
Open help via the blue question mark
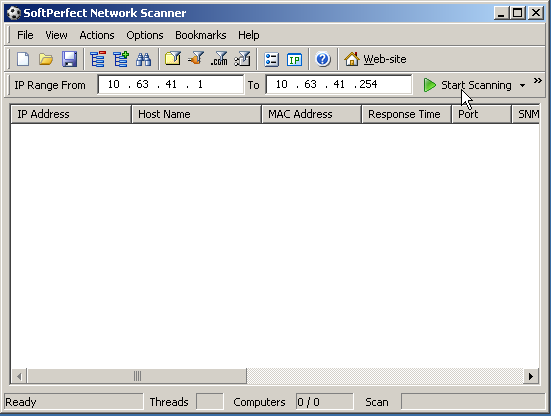tap(323, 59)
